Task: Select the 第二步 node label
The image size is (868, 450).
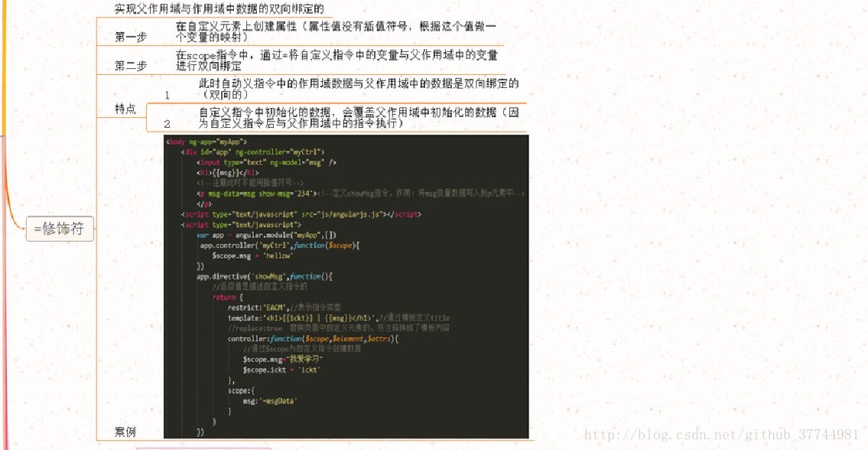Action: pyautogui.click(x=131, y=66)
